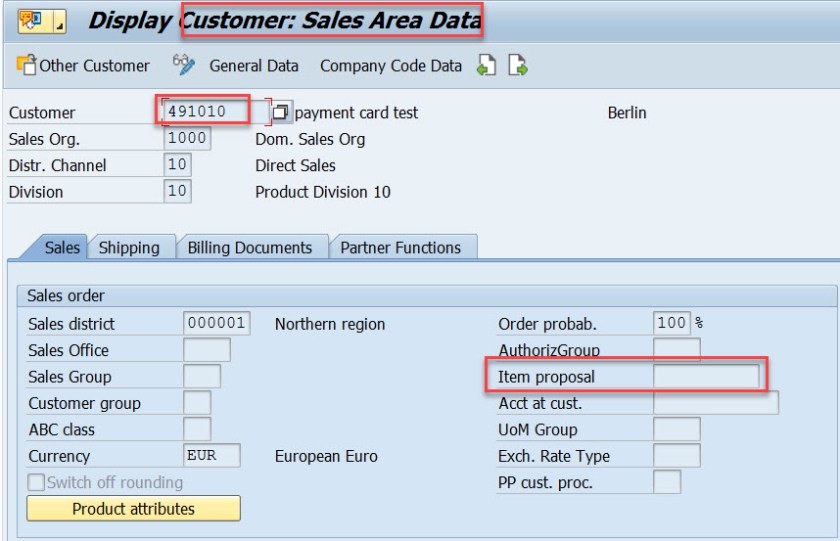Open the title bar dropdown arrow
The image size is (840, 541).
59,21
